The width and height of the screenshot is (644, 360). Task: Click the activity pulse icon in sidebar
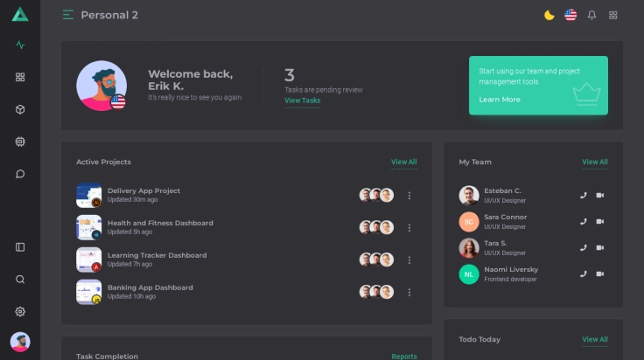(x=20, y=45)
